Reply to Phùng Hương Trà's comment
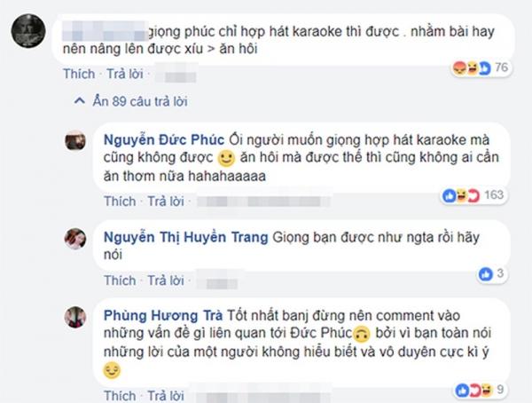 166,394
